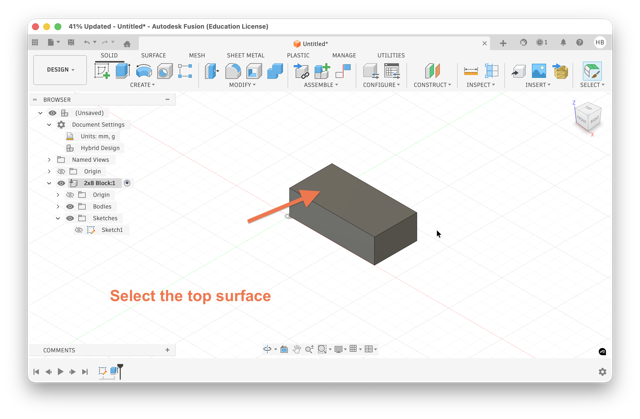
Task: Click the Extrude feature in timeline
Action: point(114,371)
